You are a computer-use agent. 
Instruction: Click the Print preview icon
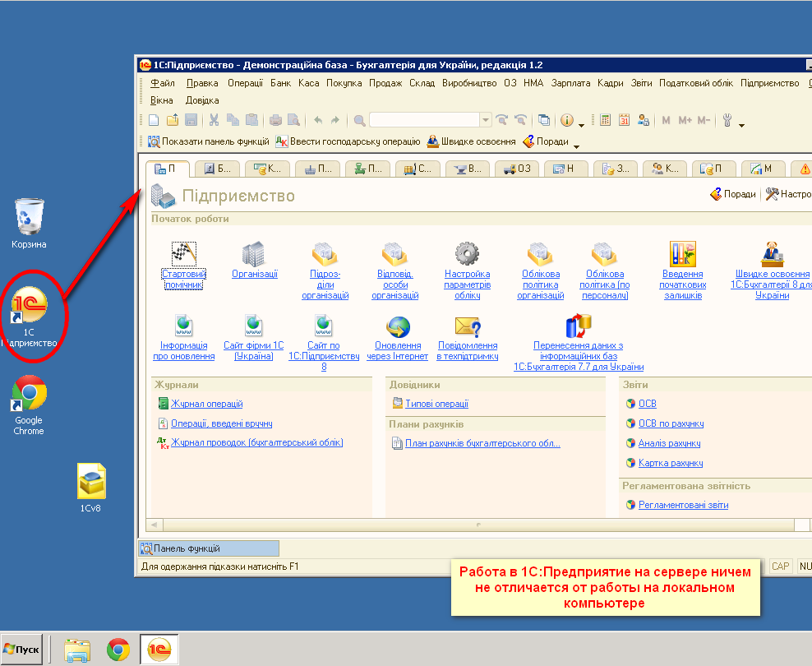(x=293, y=120)
